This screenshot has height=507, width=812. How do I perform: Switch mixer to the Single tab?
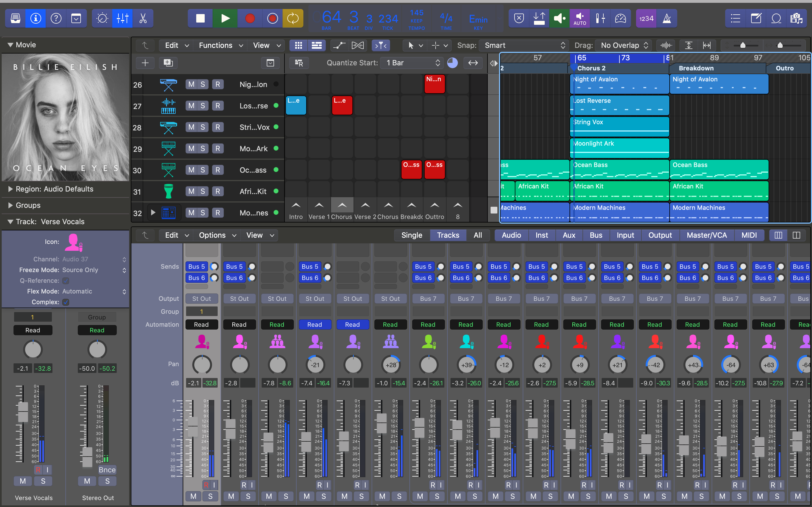411,235
